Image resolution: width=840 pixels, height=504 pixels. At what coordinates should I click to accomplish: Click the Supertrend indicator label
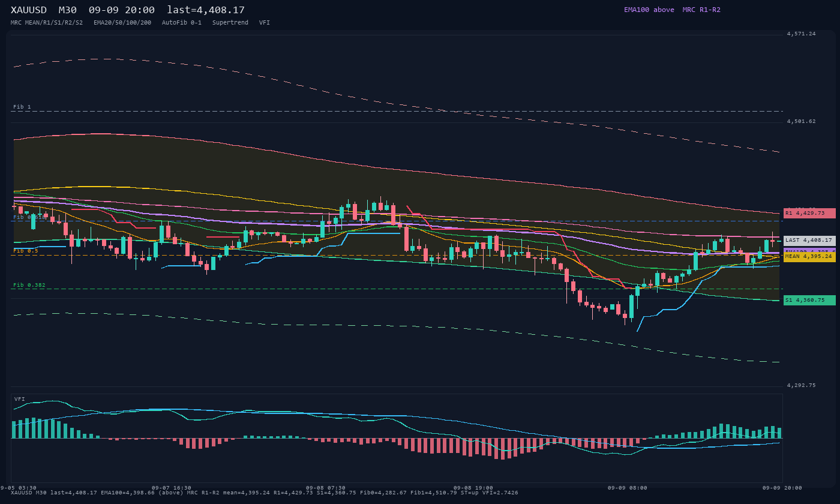click(x=230, y=23)
